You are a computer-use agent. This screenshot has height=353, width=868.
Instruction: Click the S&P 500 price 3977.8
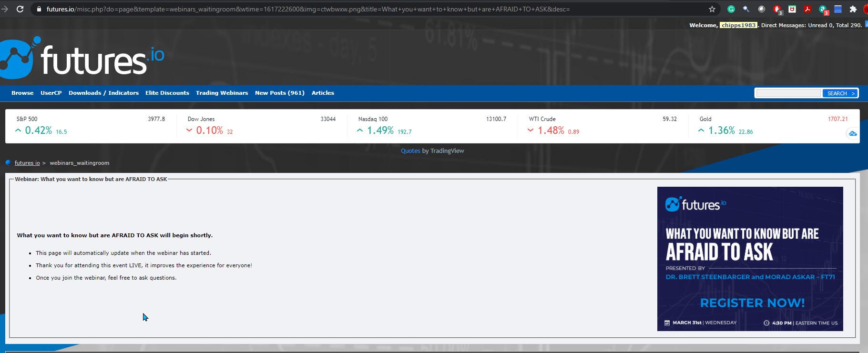click(x=156, y=119)
